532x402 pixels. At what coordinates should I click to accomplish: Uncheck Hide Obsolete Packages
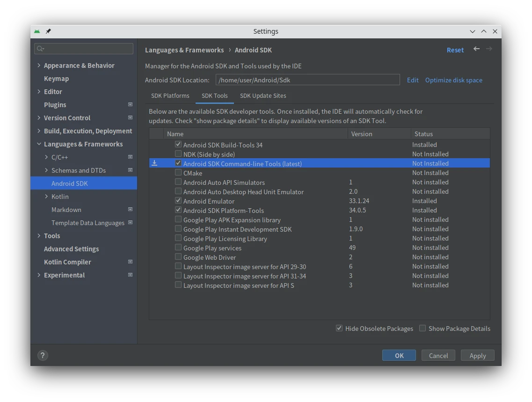[x=339, y=329]
